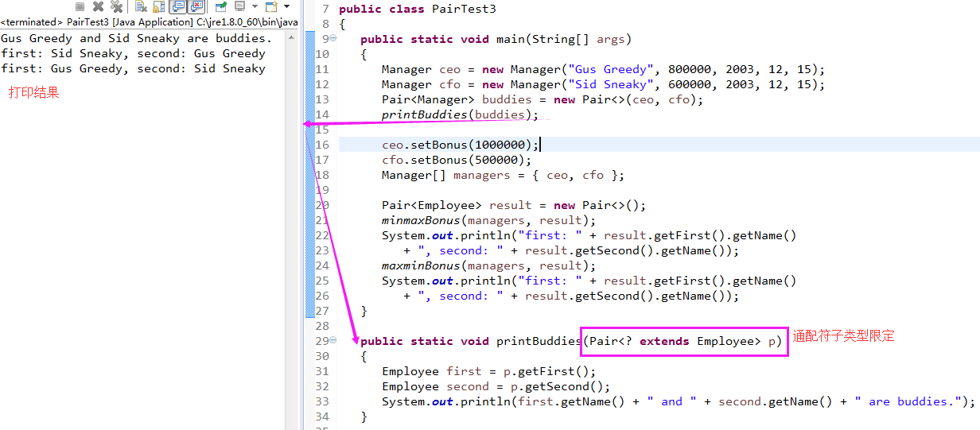
Task: Click the Remove Launch single X icon
Action: click(x=98, y=6)
